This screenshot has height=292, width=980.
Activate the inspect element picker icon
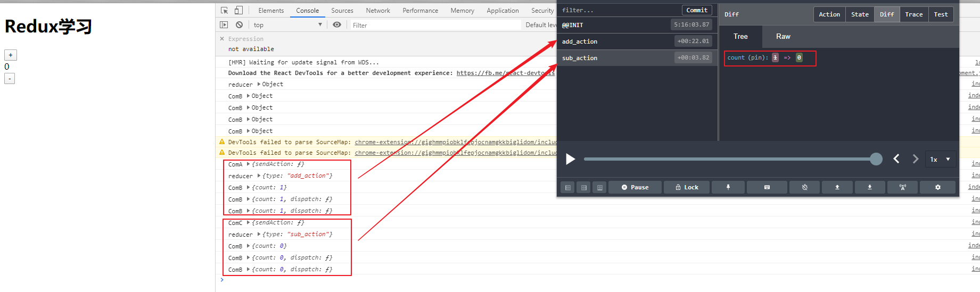pos(225,10)
